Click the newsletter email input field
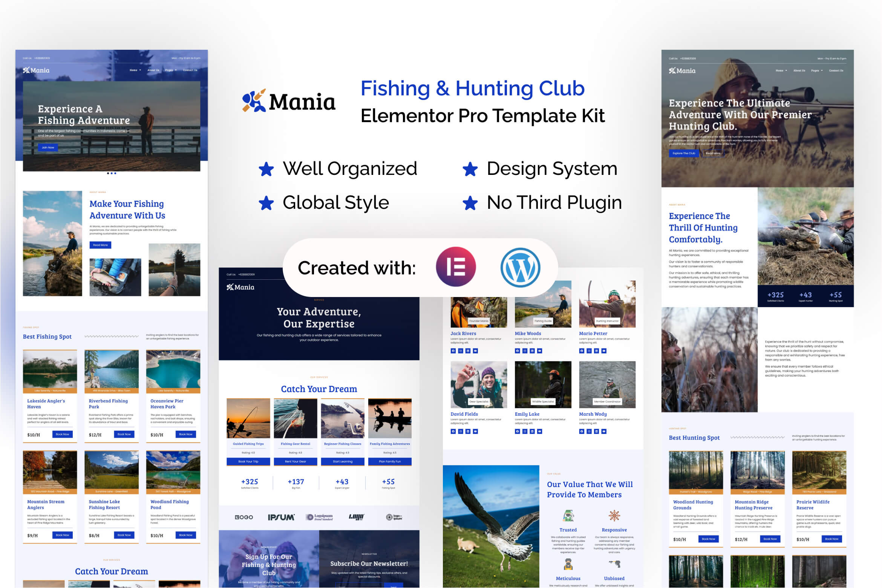Viewport: 882px width, 588px height. click(x=359, y=585)
